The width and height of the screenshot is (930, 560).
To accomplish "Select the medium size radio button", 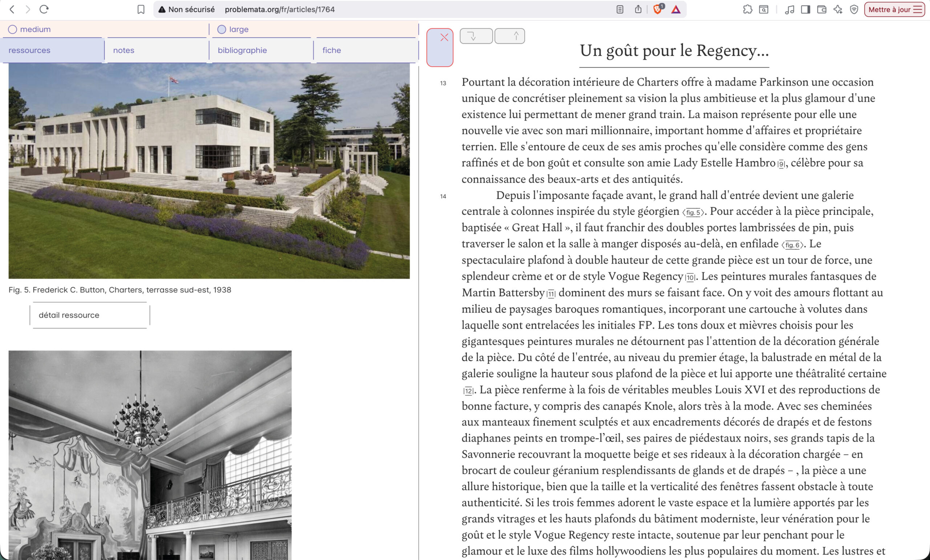I will [12, 29].
